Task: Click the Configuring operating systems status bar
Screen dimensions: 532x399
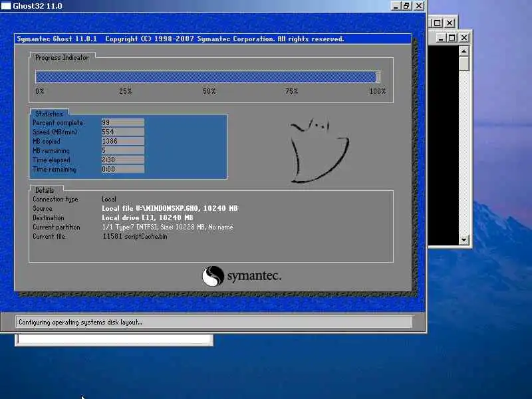Action: point(213,322)
